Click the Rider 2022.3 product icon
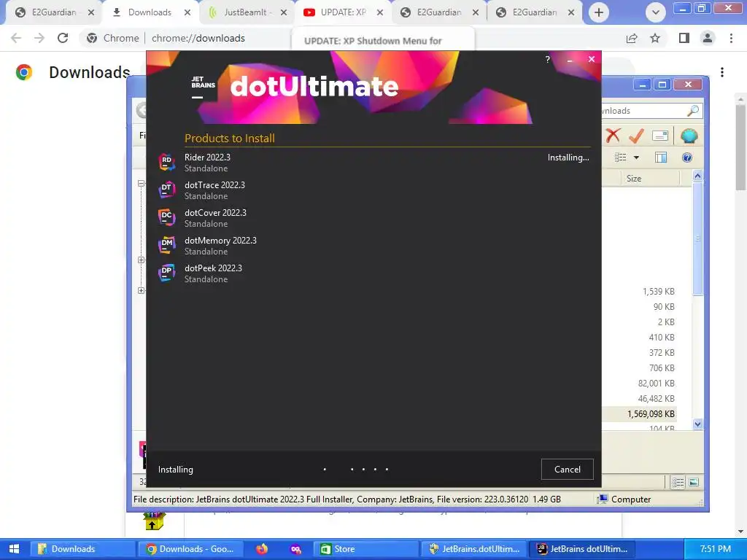 [167, 163]
